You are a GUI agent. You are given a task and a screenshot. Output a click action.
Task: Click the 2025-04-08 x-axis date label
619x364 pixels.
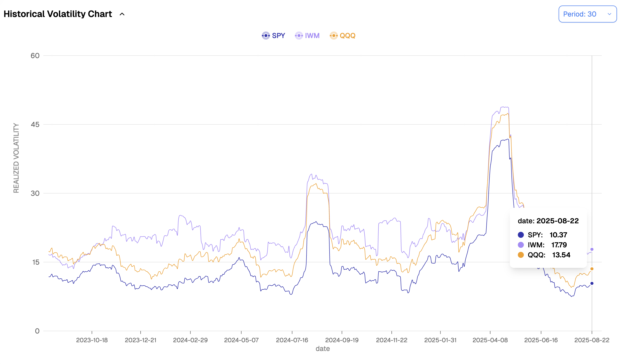tap(490, 340)
